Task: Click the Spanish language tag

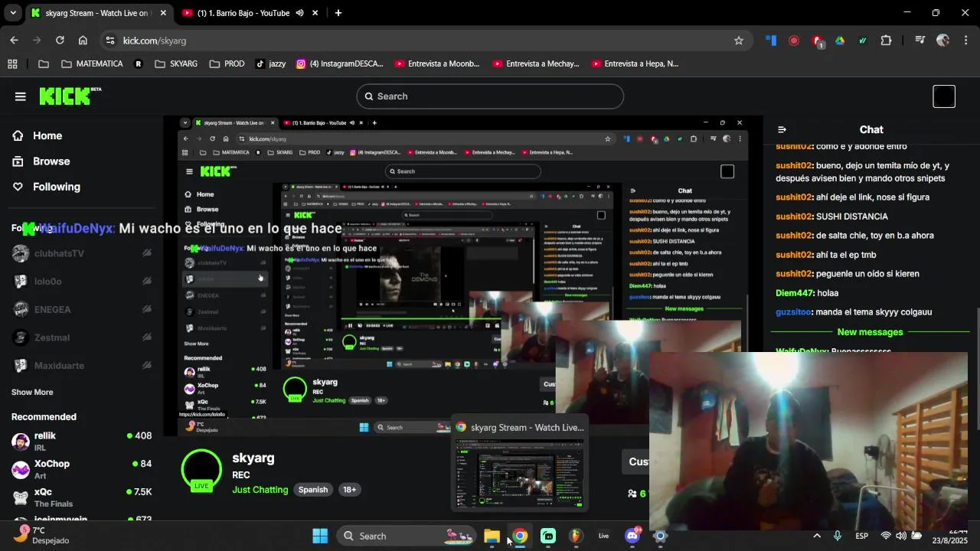Action: click(313, 490)
